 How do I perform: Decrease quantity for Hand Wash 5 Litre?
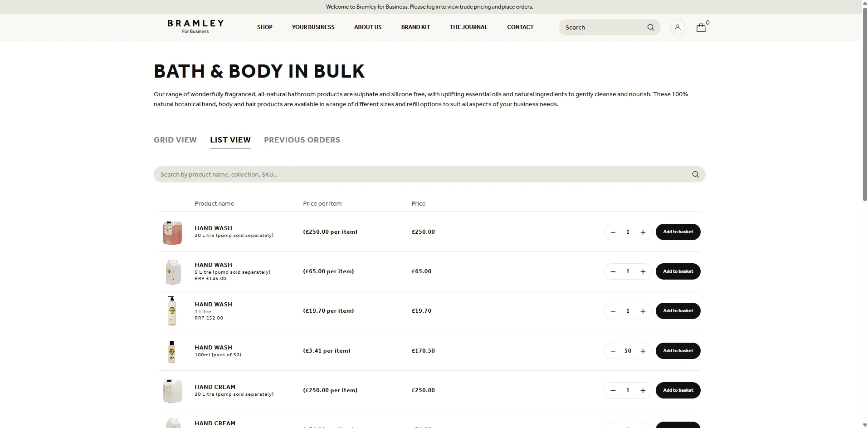coord(613,271)
